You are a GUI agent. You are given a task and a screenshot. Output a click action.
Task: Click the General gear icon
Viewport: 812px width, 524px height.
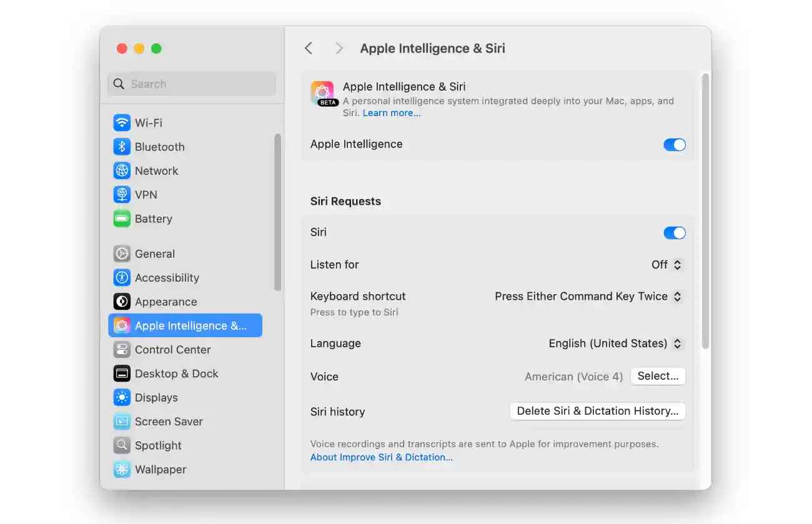tap(122, 254)
